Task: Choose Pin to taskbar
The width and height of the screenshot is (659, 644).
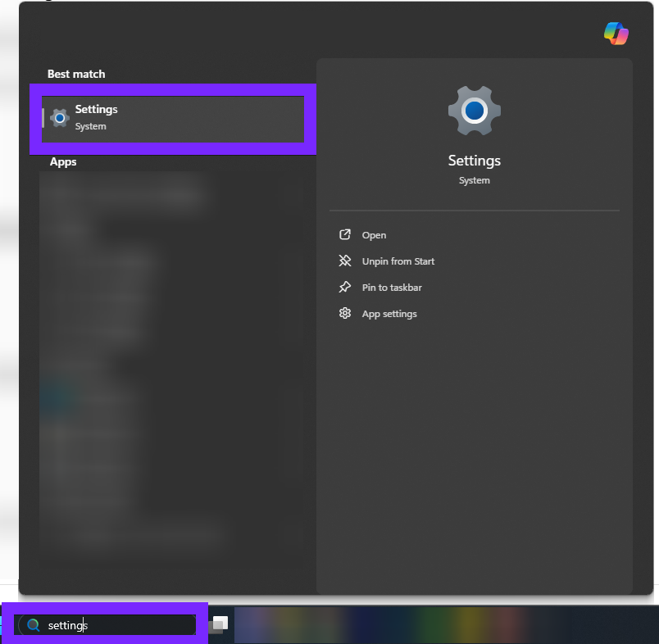Action: pos(392,288)
